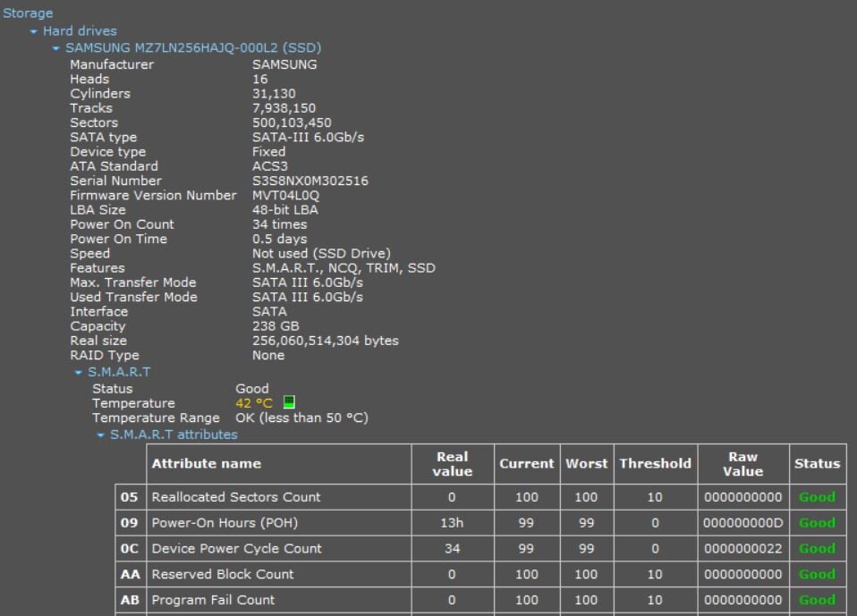Click the Worst column header
Image resolution: width=857 pixels, height=616 pixels.
coord(587,464)
